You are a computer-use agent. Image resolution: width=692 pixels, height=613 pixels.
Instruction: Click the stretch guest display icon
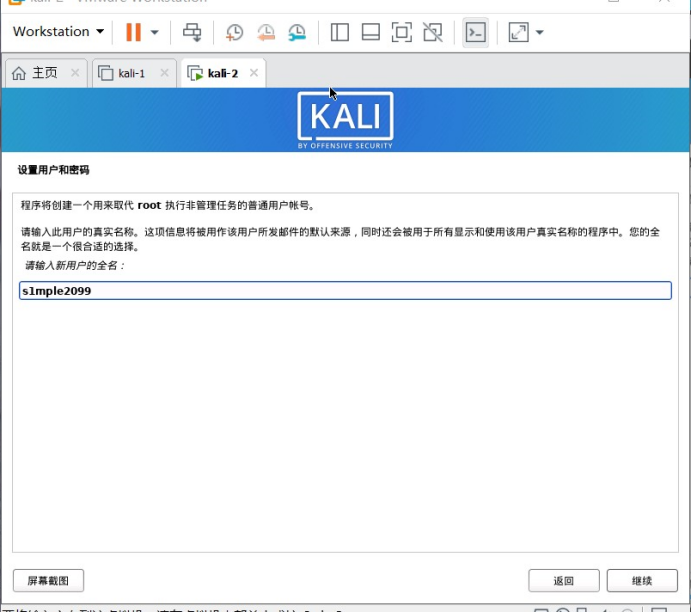(518, 32)
